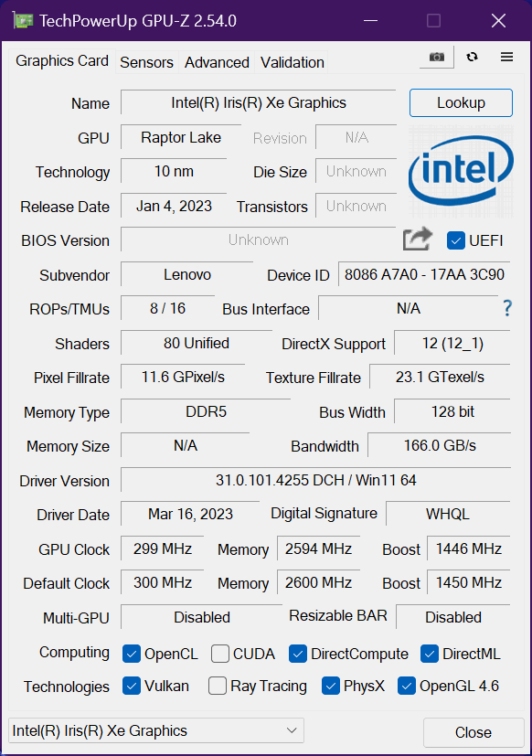The image size is (532, 756).
Task: Toggle the Ray Tracing checkbox
Action: [217, 686]
